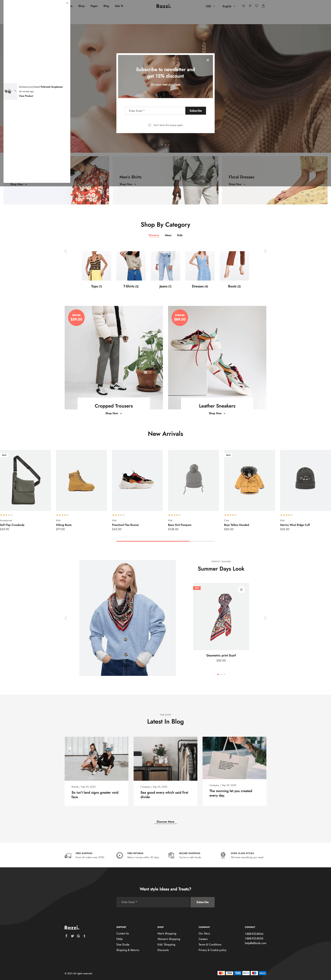The width and height of the screenshot is (331, 980).
Task: Expand the USD currency dropdown
Action: (210, 6)
